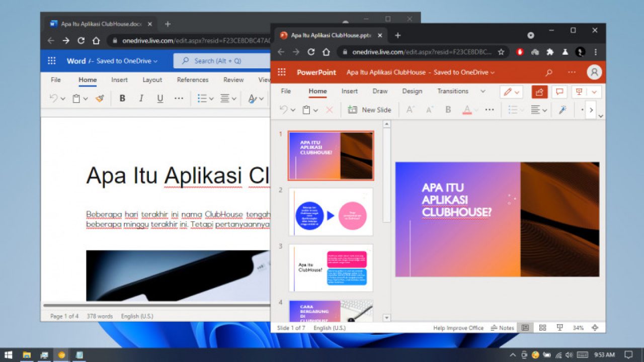Open the File tab in Word
Image resolution: width=644 pixels, height=362 pixels.
(56, 79)
